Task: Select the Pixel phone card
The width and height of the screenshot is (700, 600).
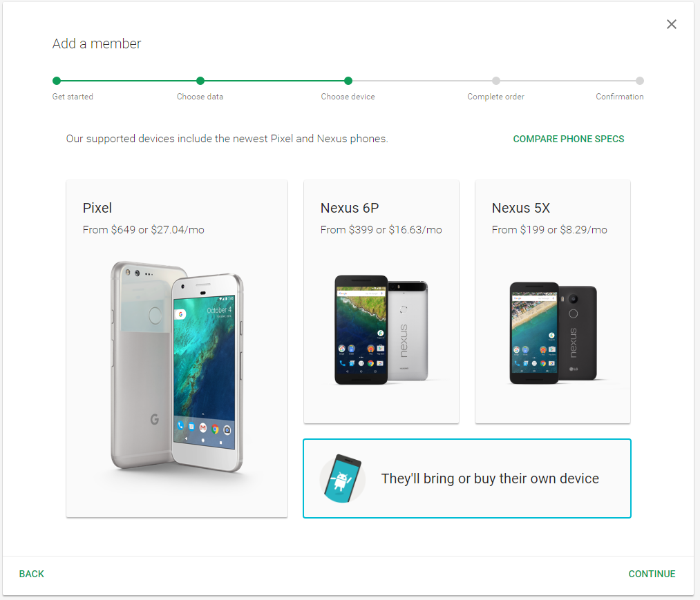Action: click(x=177, y=349)
